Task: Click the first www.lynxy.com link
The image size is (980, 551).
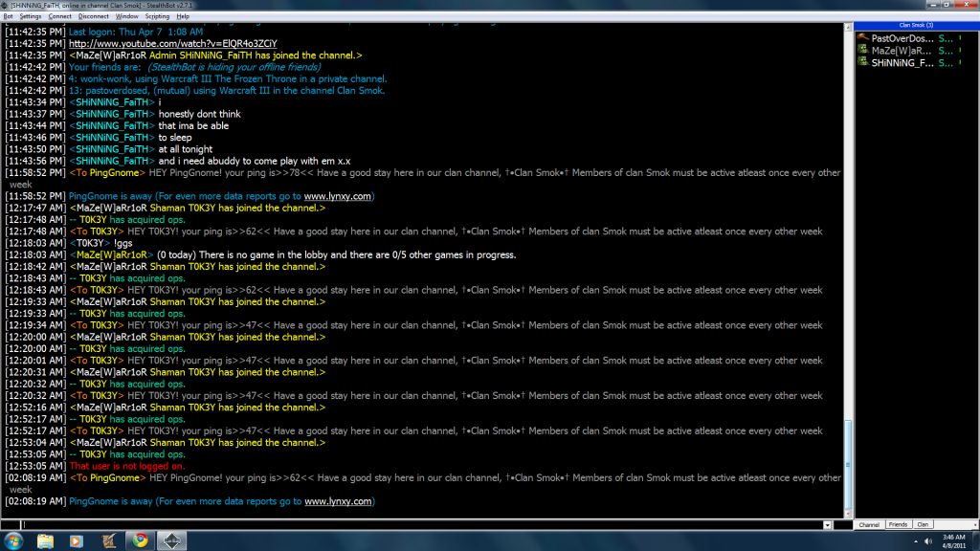Action: tap(338, 196)
